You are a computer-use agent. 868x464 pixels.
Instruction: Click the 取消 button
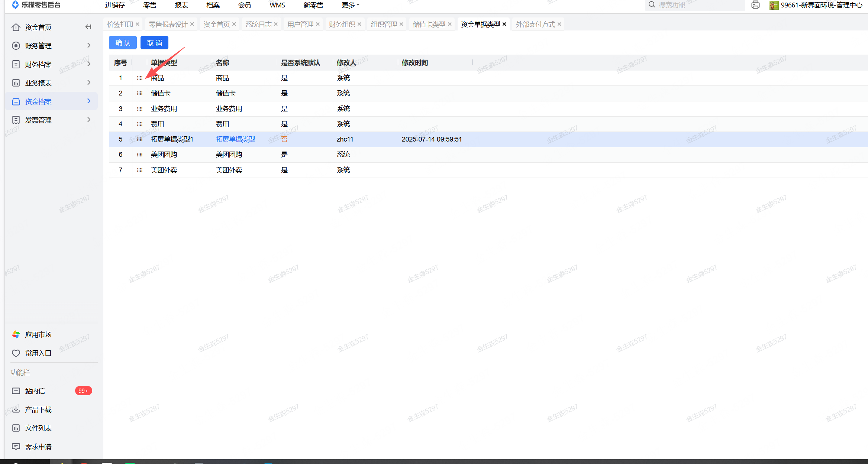click(x=154, y=43)
